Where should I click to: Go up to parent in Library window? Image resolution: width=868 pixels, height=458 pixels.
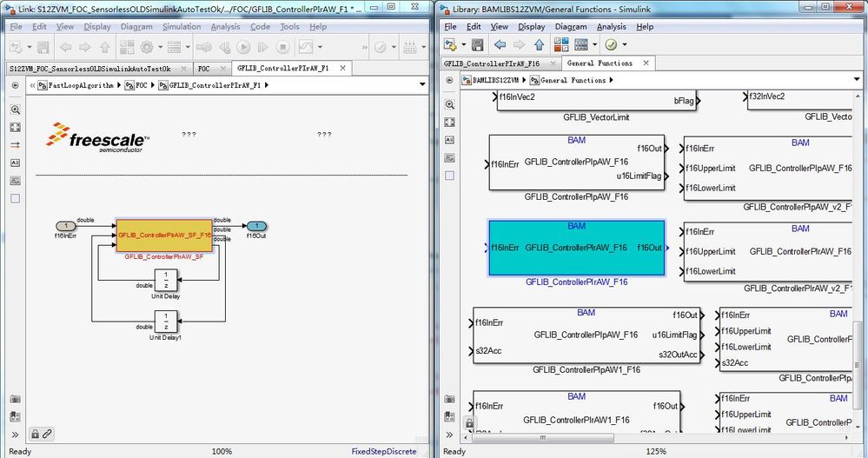point(539,44)
